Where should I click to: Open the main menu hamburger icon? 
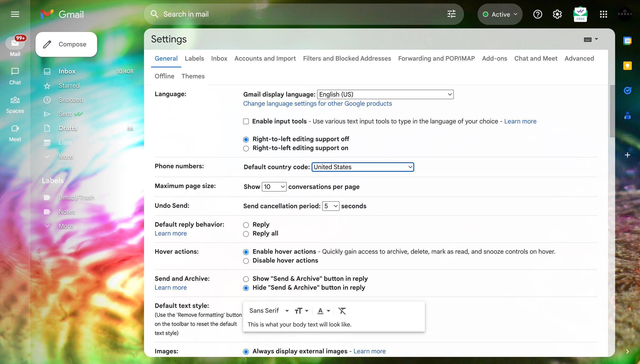[15, 14]
